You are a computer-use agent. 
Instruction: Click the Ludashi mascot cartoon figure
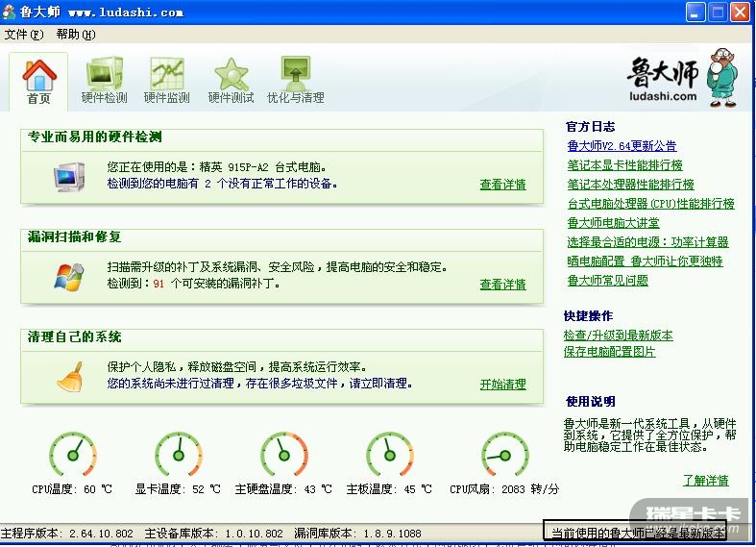click(x=722, y=77)
